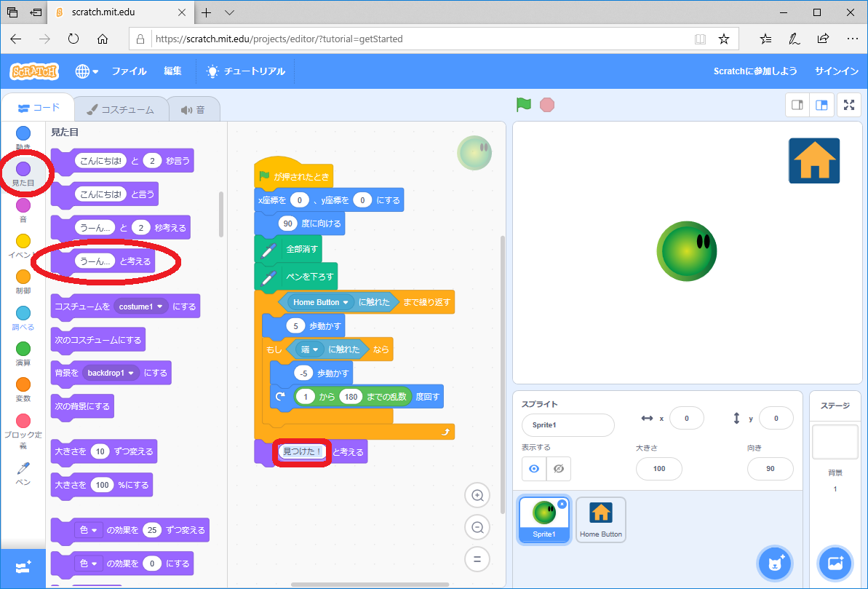Screen dimensions: 868x589
Task: Select the 動き motion category circle
Action: tap(23, 133)
